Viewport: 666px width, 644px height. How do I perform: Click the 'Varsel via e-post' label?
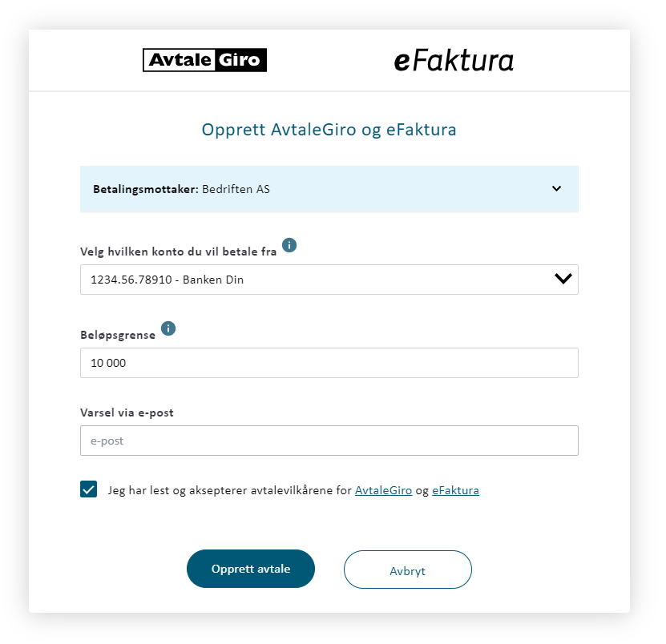click(x=127, y=413)
